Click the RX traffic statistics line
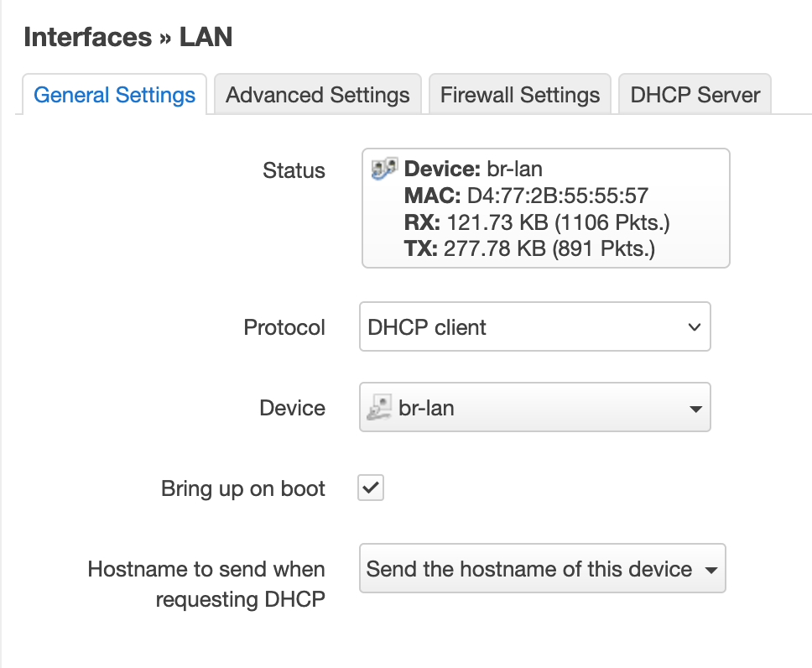812x668 pixels. click(x=537, y=222)
